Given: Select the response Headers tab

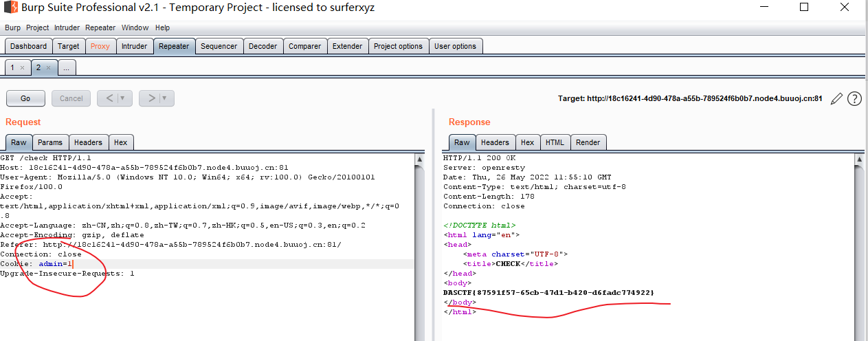Looking at the screenshot, I should [x=495, y=142].
